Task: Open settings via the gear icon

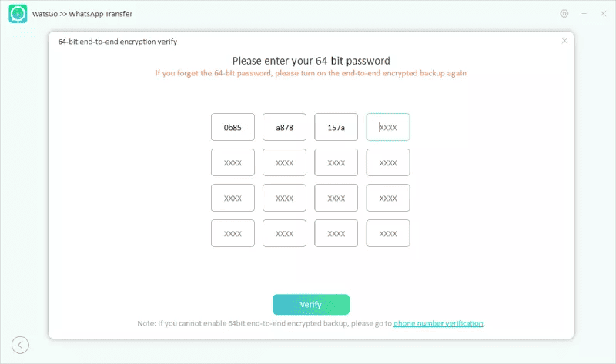Action: (564, 14)
